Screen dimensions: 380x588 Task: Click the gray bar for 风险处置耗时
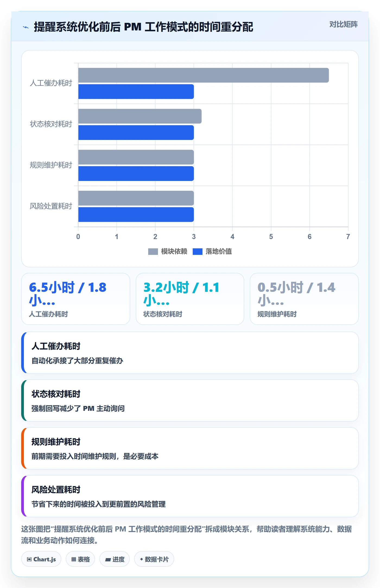point(136,198)
